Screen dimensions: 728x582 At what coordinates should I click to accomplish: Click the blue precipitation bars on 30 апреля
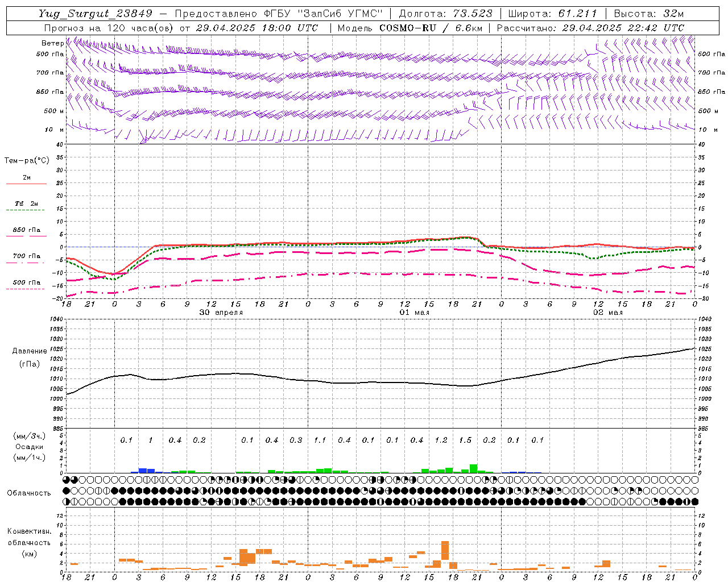tap(147, 471)
